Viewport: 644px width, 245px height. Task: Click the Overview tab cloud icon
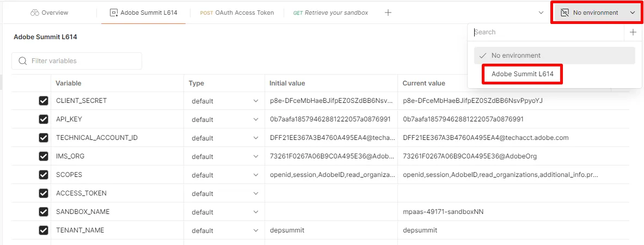[x=34, y=13]
